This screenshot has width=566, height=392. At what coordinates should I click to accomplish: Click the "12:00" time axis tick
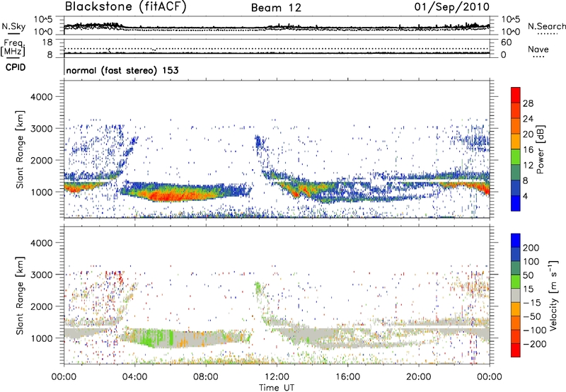coord(277,377)
